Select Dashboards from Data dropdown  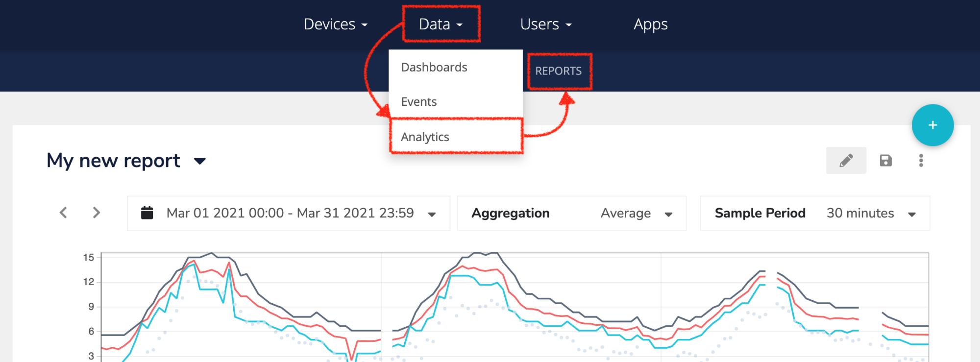tap(456, 67)
